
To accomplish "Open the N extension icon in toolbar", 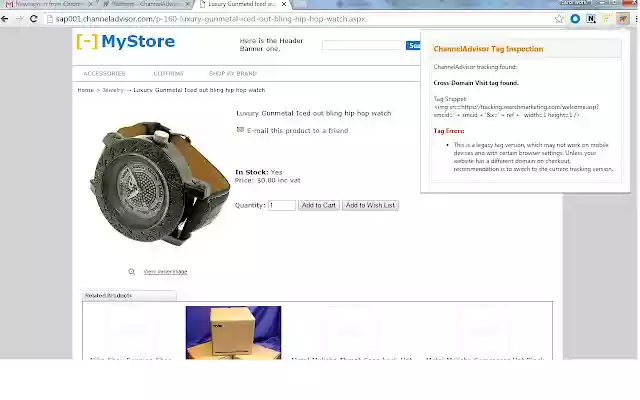I will pos(591,19).
